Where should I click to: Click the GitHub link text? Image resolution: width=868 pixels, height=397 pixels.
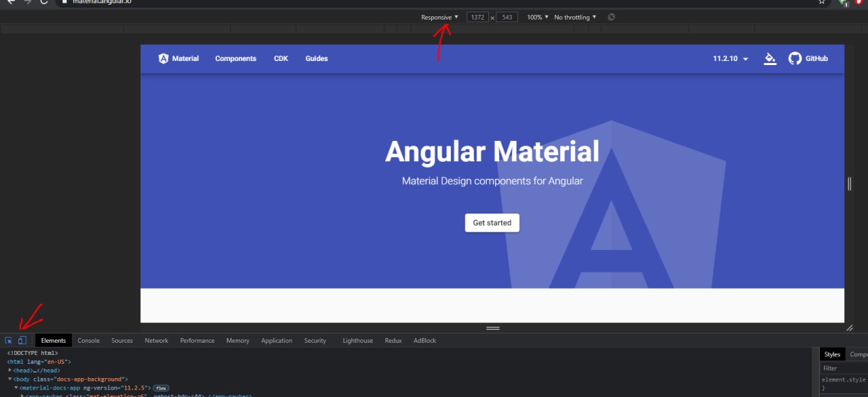[816, 59]
